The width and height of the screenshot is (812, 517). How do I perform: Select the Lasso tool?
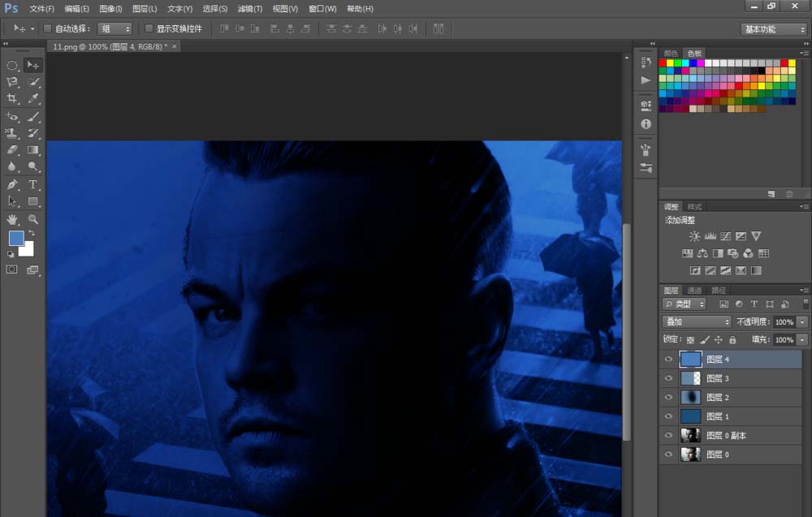tap(12, 82)
